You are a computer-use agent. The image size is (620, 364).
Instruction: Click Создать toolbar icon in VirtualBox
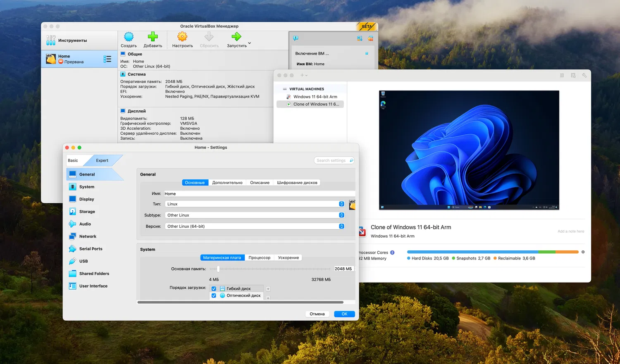pos(129,37)
